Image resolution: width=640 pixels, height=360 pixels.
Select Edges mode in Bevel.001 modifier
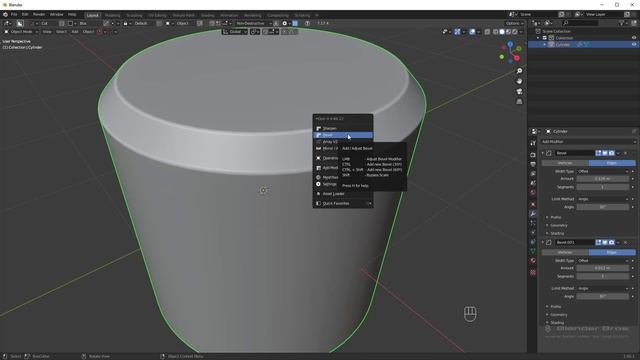coord(612,252)
